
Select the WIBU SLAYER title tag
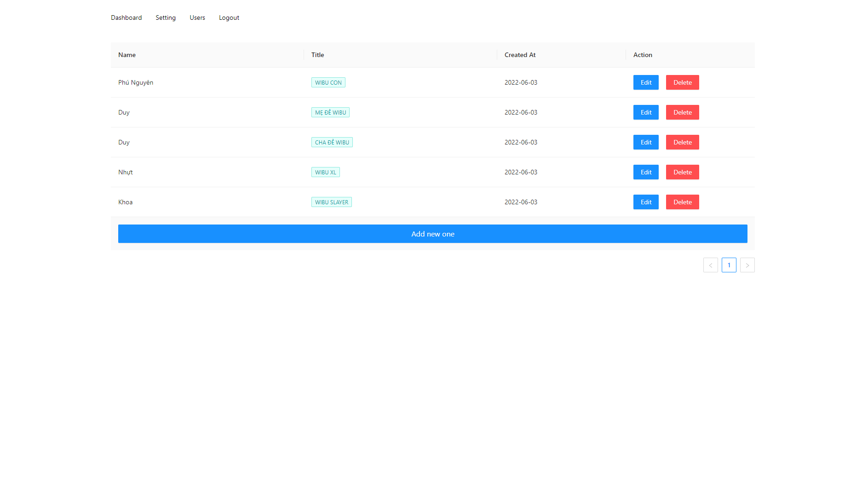tap(332, 202)
